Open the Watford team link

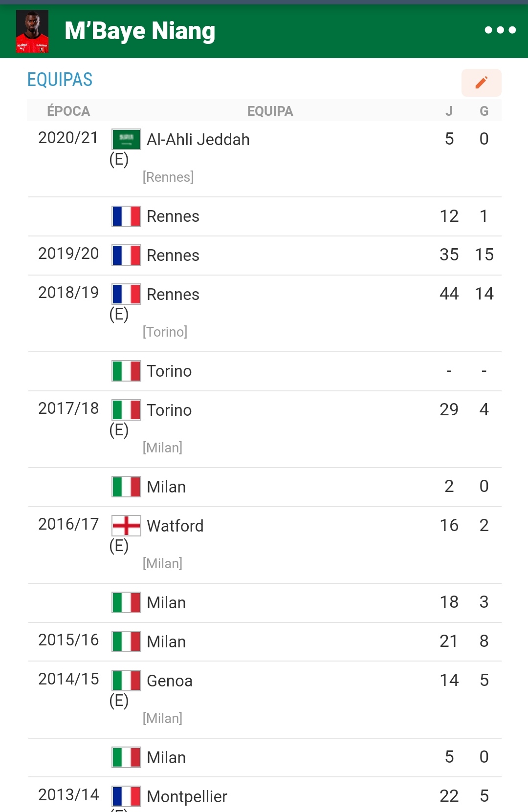tap(175, 526)
